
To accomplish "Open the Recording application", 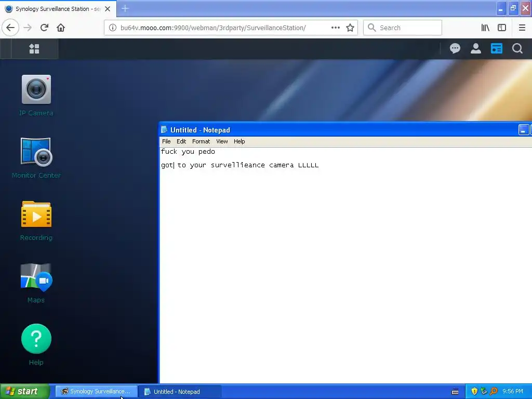I will coord(36,215).
